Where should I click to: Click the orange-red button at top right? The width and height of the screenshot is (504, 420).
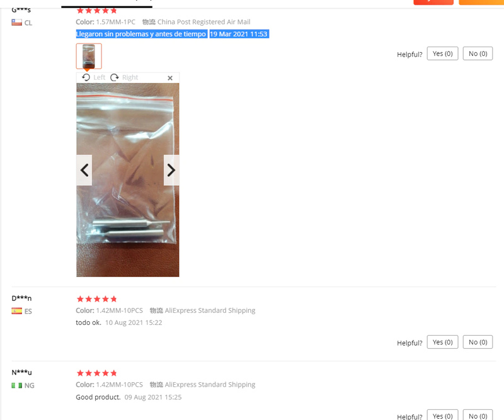[x=433, y=3]
